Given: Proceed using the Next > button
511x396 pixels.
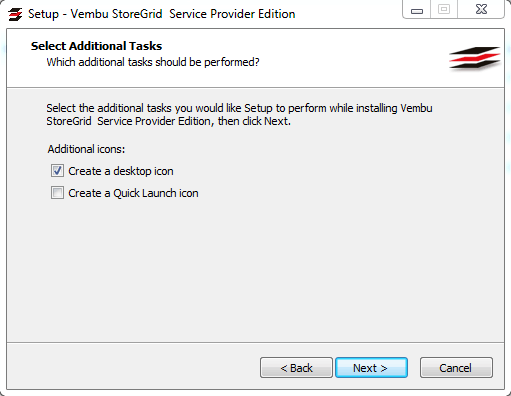Looking at the screenshot, I should [371, 368].
